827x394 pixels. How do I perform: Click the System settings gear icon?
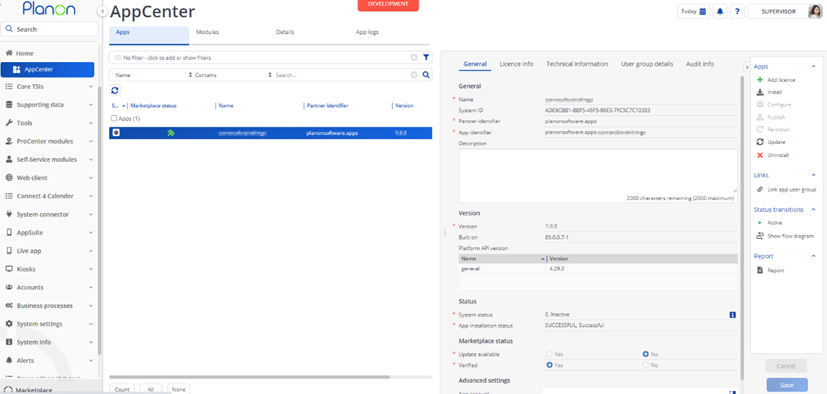point(8,324)
